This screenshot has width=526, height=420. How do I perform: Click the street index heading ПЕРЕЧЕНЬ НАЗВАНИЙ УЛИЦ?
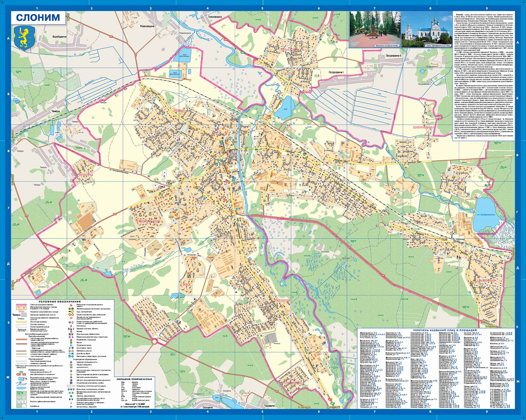445,330
